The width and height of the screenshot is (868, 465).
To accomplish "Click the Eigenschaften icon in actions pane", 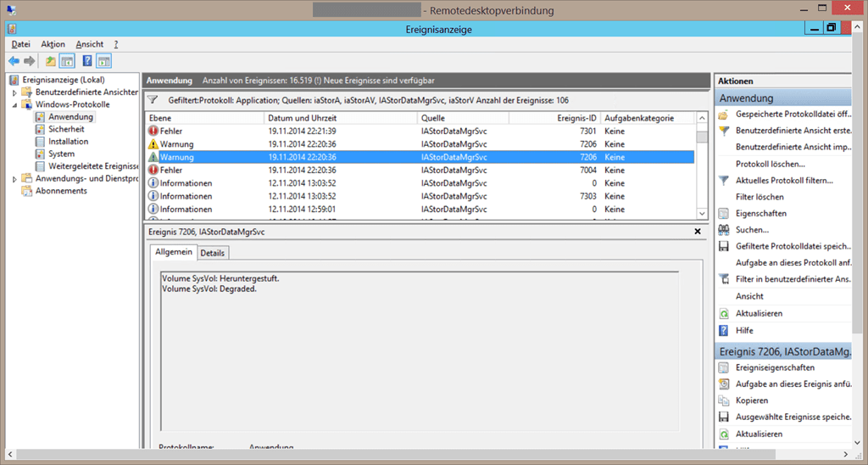I will point(724,214).
